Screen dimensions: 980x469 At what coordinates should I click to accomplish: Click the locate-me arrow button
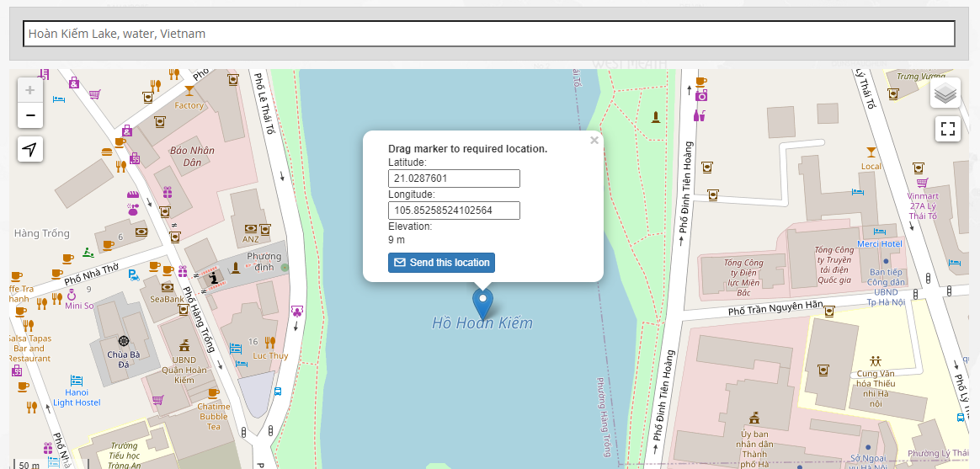(30, 149)
